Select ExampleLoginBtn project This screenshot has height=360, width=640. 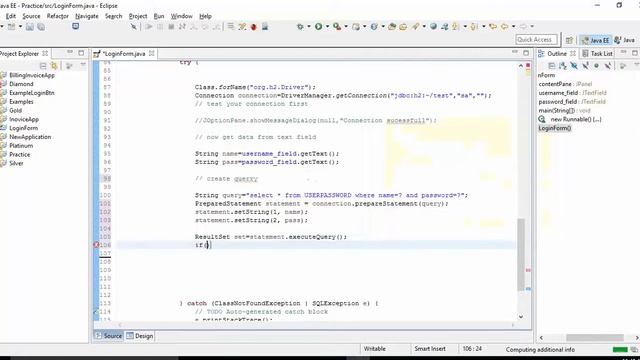point(32,93)
